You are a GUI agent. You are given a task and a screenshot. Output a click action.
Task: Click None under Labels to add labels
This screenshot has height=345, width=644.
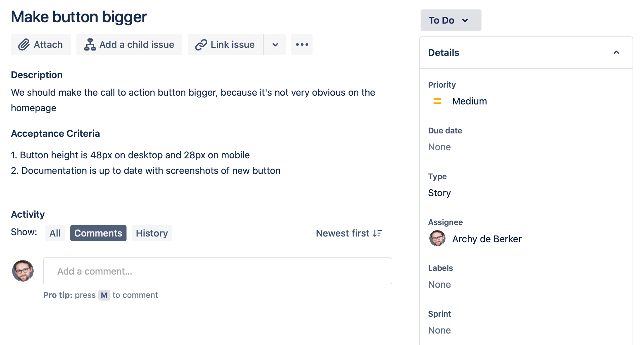(439, 284)
